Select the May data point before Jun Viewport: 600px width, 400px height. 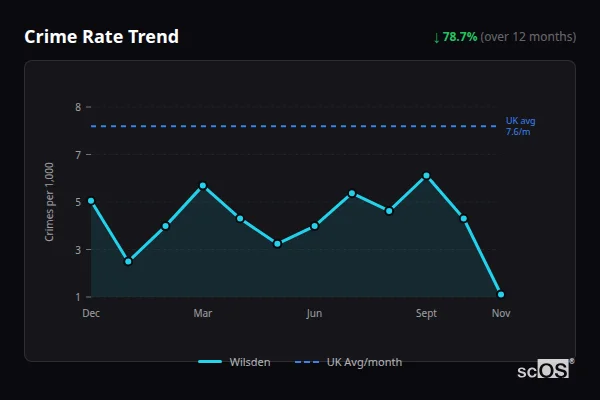(277, 244)
